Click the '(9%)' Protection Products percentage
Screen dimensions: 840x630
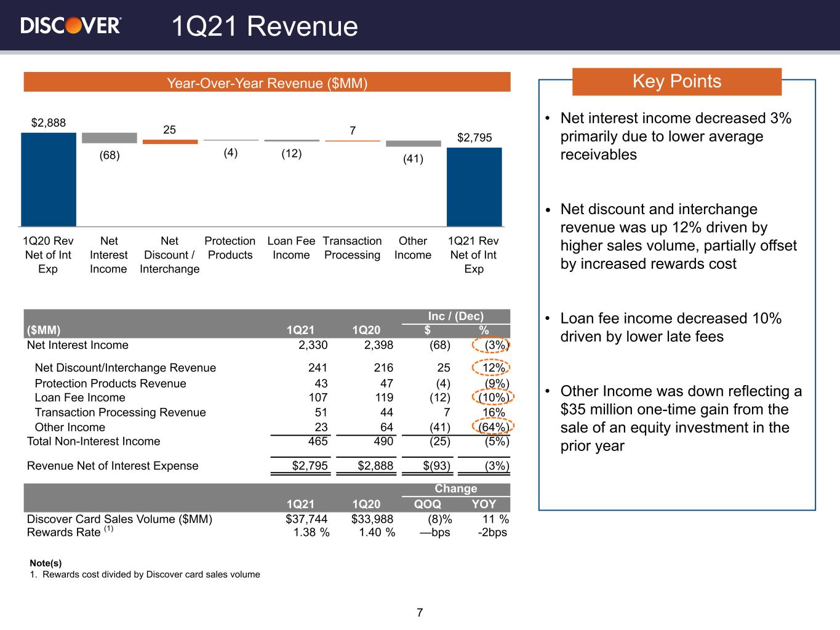(x=496, y=384)
